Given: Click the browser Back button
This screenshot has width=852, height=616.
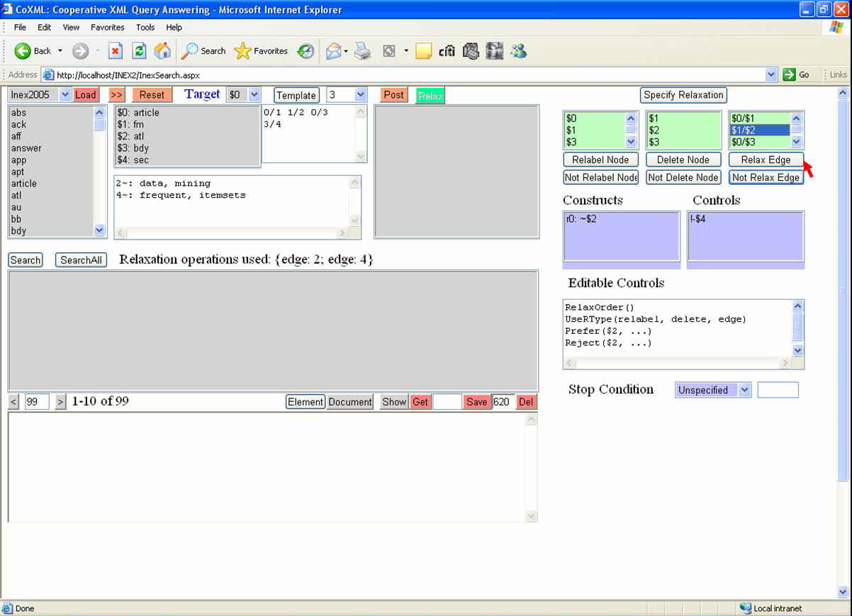Looking at the screenshot, I should coord(33,51).
